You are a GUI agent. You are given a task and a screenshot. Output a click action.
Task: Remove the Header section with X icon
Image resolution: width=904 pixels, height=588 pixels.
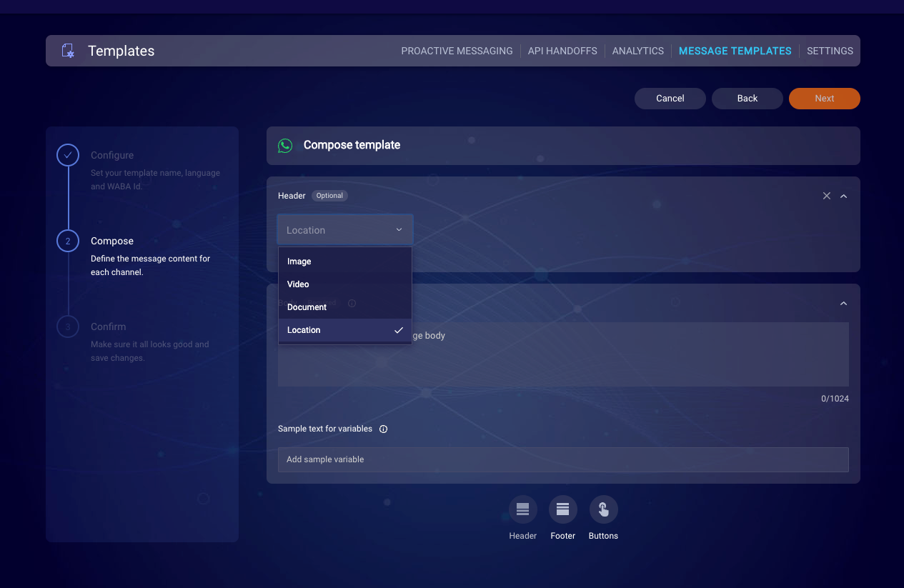[827, 196]
